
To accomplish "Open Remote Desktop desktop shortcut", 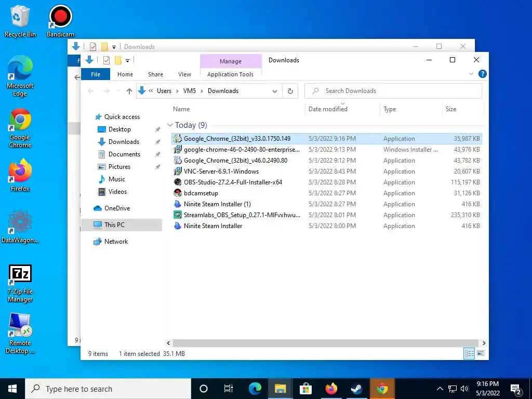I will pos(20,334).
